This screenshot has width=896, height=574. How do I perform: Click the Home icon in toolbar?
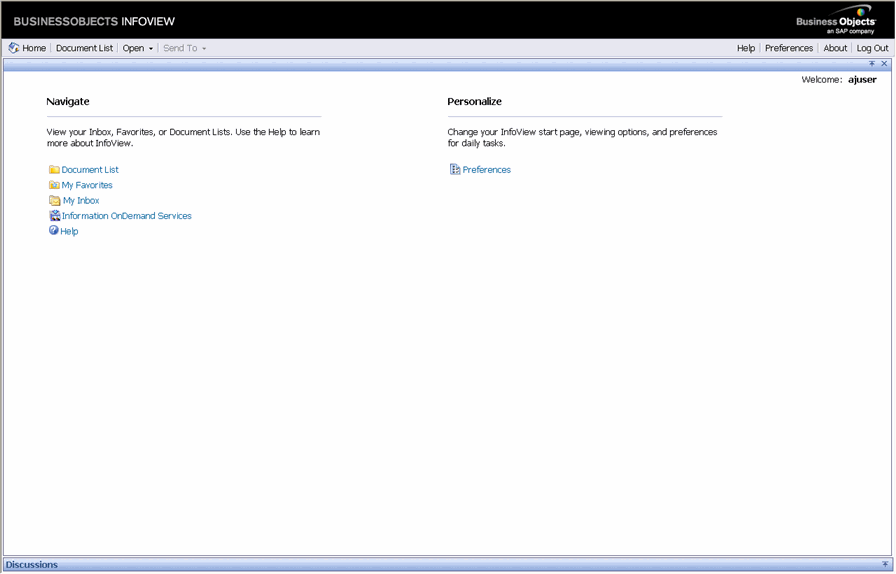14,48
